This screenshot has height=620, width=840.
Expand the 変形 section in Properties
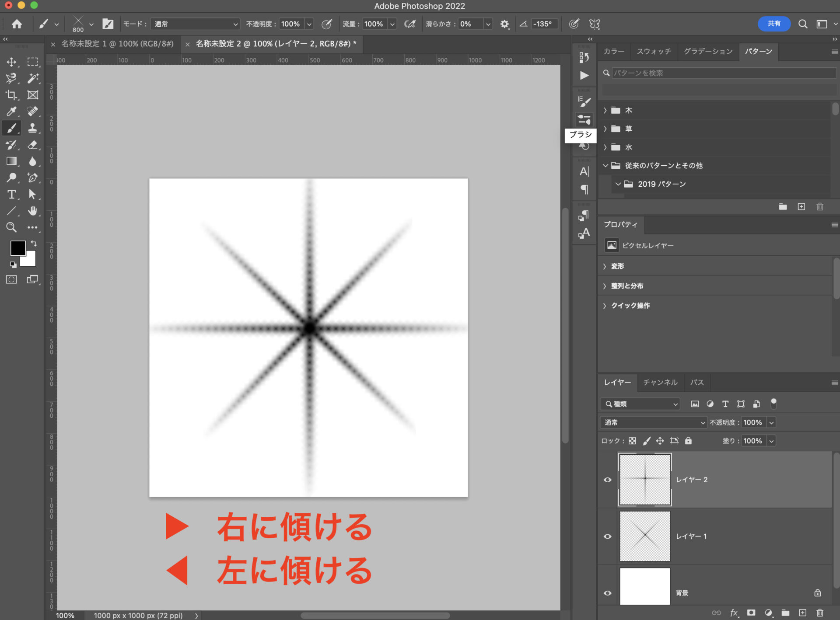pyautogui.click(x=605, y=266)
